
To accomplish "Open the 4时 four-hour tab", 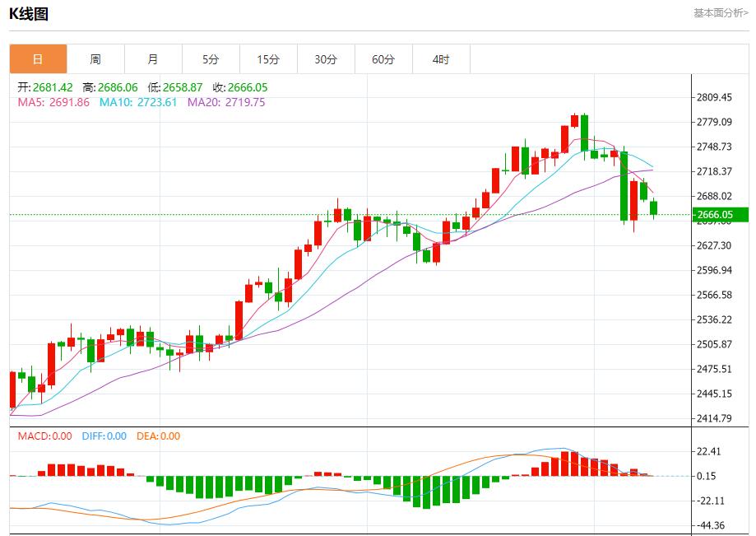I will click(441, 59).
